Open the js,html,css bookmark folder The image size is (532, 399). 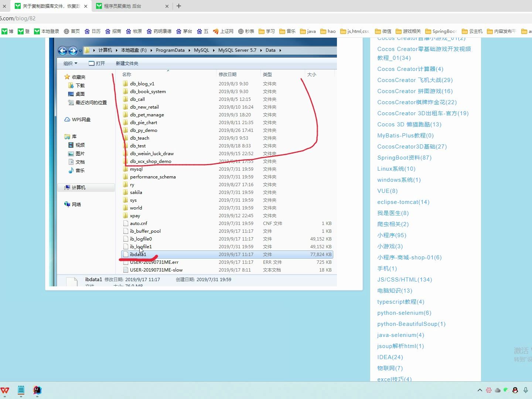pos(355,31)
